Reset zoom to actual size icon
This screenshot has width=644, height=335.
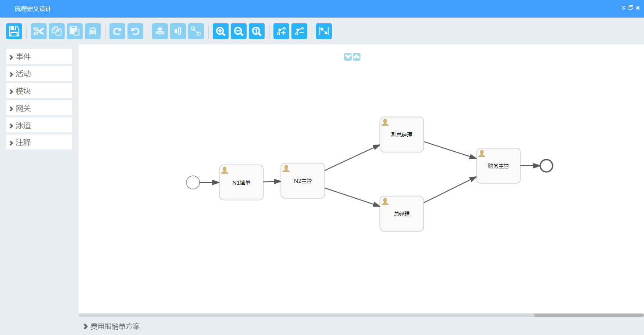coord(257,31)
